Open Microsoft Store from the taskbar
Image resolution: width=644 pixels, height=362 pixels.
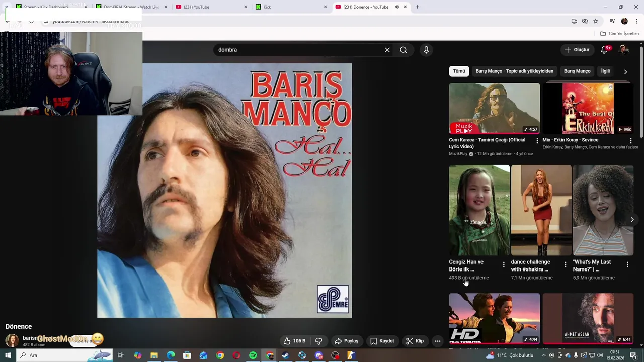[187, 355]
